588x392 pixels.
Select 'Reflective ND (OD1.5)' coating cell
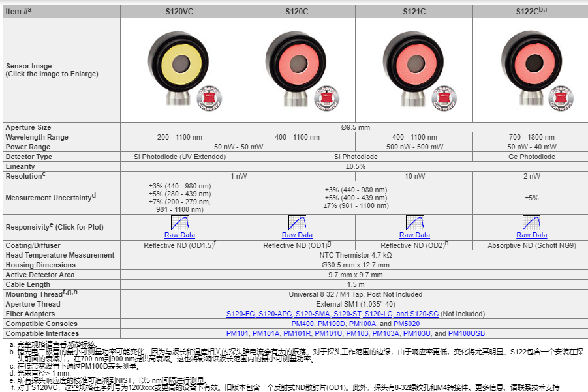click(179, 245)
